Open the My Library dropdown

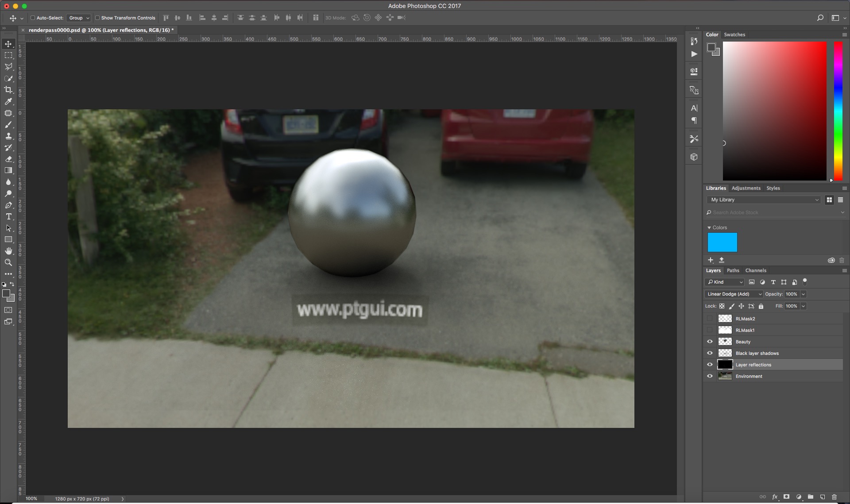[764, 200]
